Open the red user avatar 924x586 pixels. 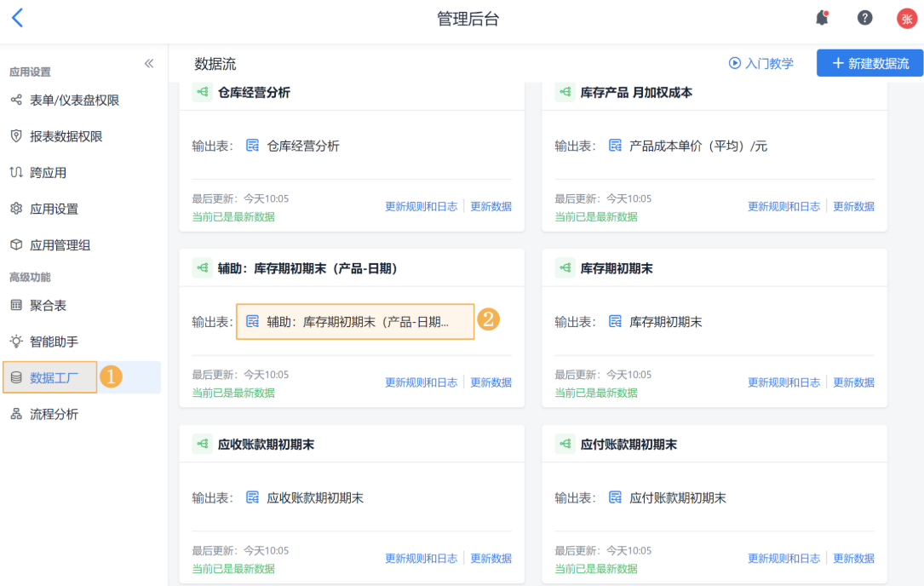point(906,19)
